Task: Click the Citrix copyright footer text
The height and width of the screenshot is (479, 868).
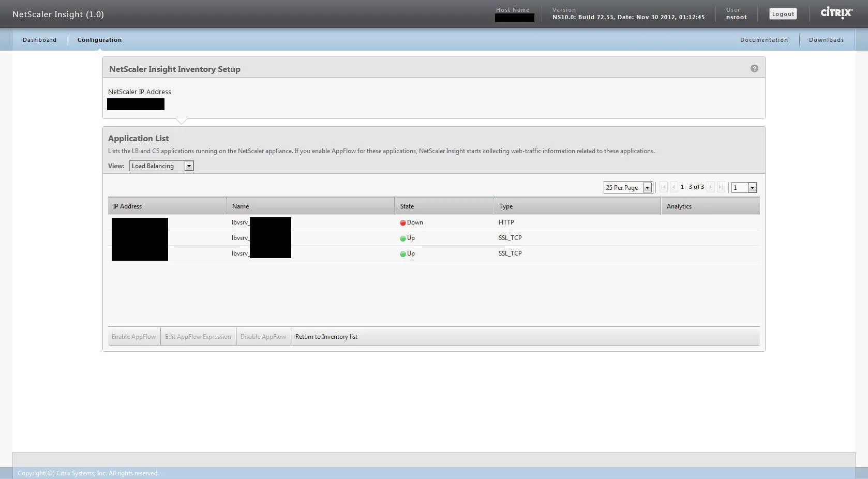Action: tap(88, 473)
